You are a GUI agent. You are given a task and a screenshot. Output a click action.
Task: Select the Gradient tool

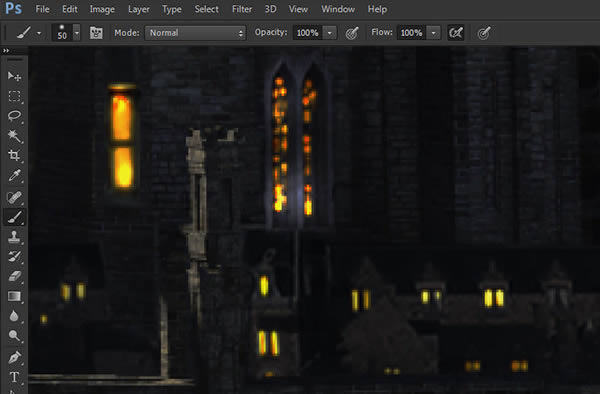tap(14, 296)
